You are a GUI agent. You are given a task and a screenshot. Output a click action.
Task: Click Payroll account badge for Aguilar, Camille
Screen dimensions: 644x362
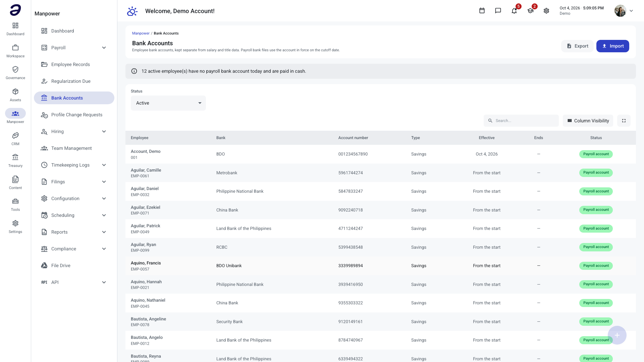pyautogui.click(x=596, y=173)
